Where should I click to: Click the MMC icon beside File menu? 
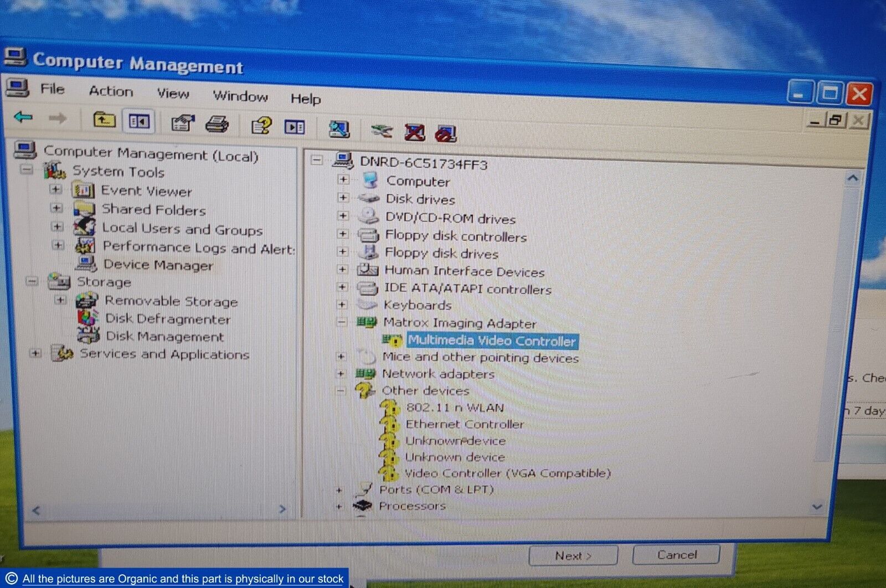pos(17,87)
